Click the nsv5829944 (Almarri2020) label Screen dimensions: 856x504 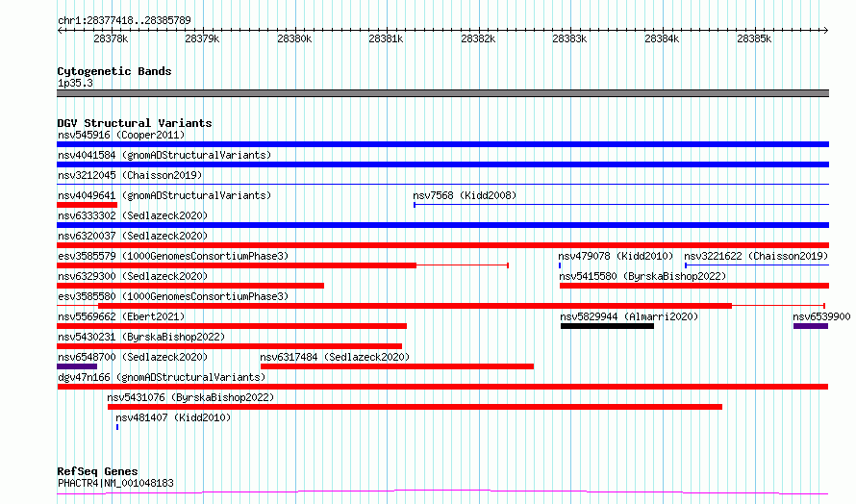pos(629,316)
